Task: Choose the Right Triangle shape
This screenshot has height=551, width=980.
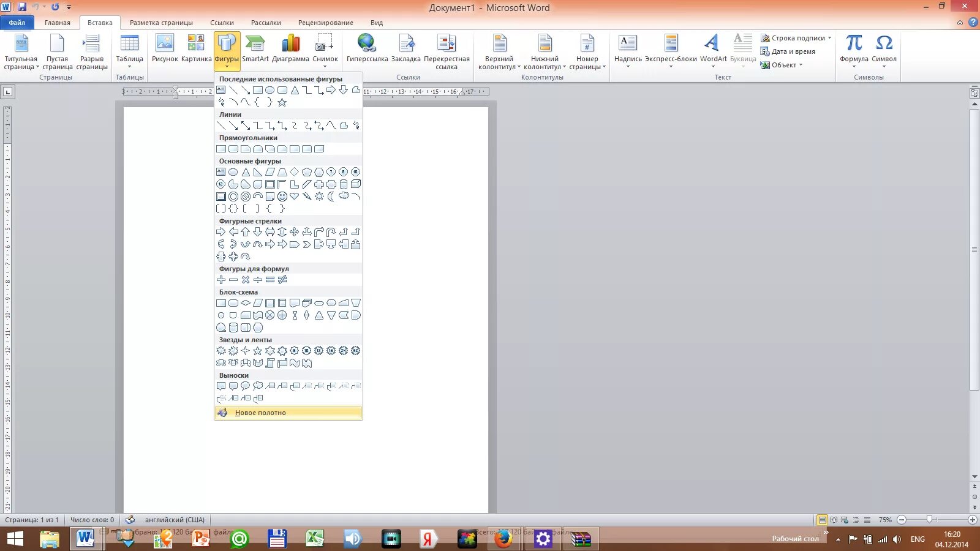Action: 258,172
